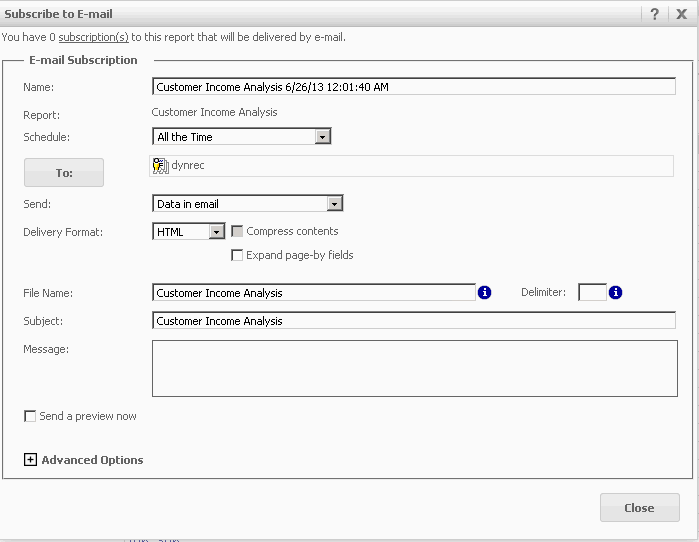The image size is (699, 542).
Task: Click into the Message text area
Action: (x=415, y=368)
